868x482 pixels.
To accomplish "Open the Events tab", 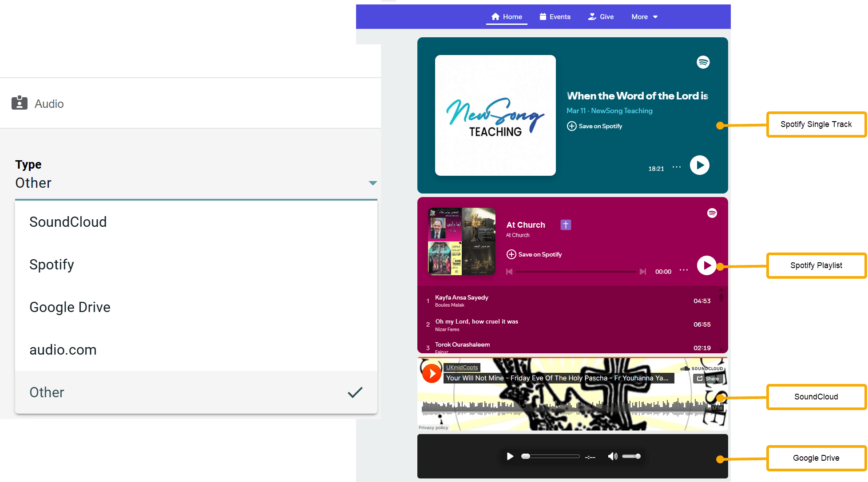I will (555, 17).
